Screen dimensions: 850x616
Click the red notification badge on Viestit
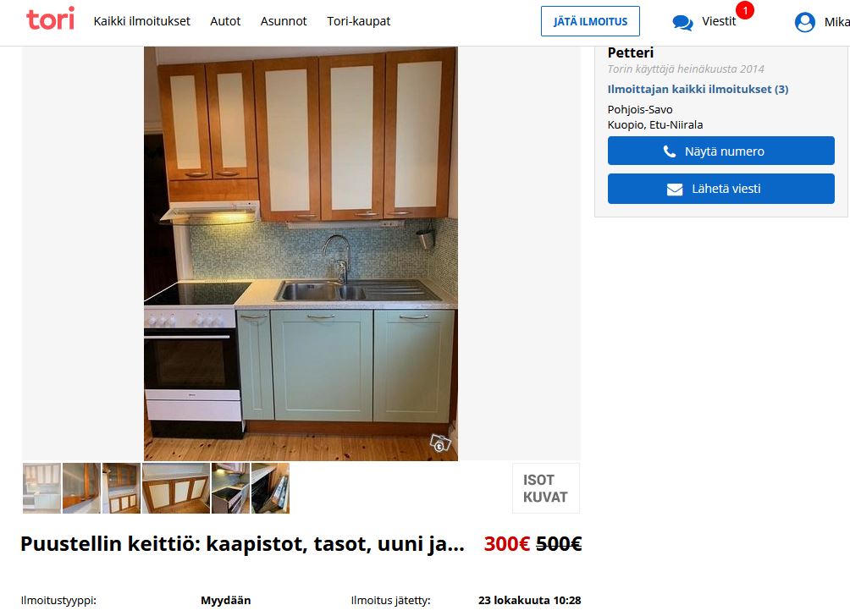(x=745, y=10)
